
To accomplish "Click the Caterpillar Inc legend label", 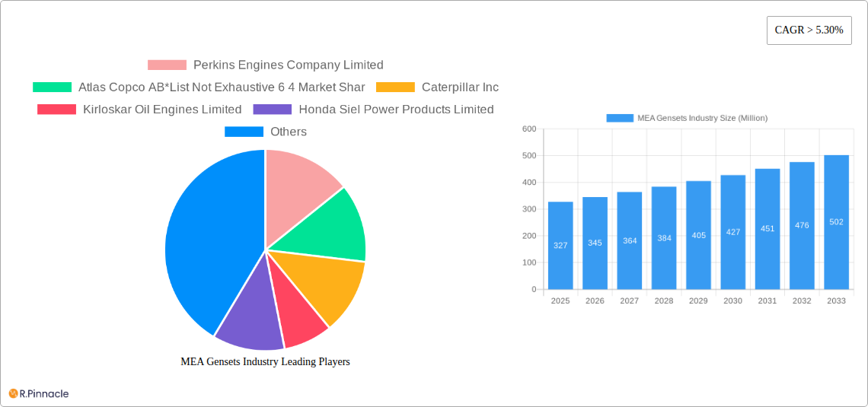I will click(460, 87).
